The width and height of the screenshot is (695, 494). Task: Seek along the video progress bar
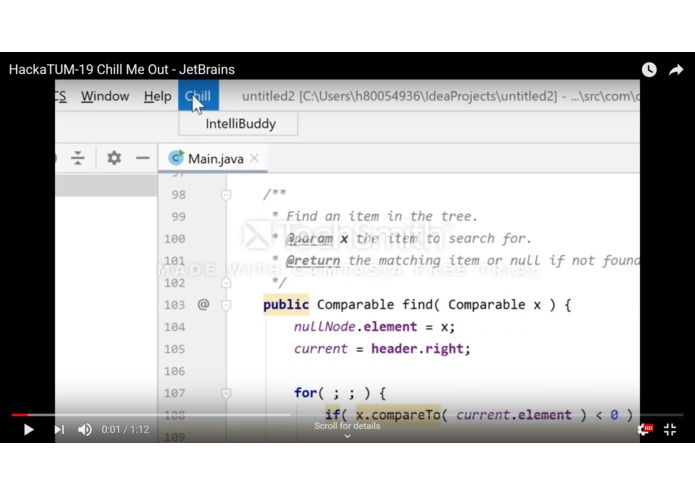347,415
